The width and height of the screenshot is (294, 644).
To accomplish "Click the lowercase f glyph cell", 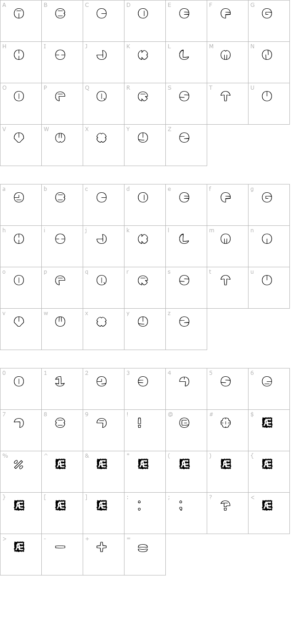I will tap(225, 198).
